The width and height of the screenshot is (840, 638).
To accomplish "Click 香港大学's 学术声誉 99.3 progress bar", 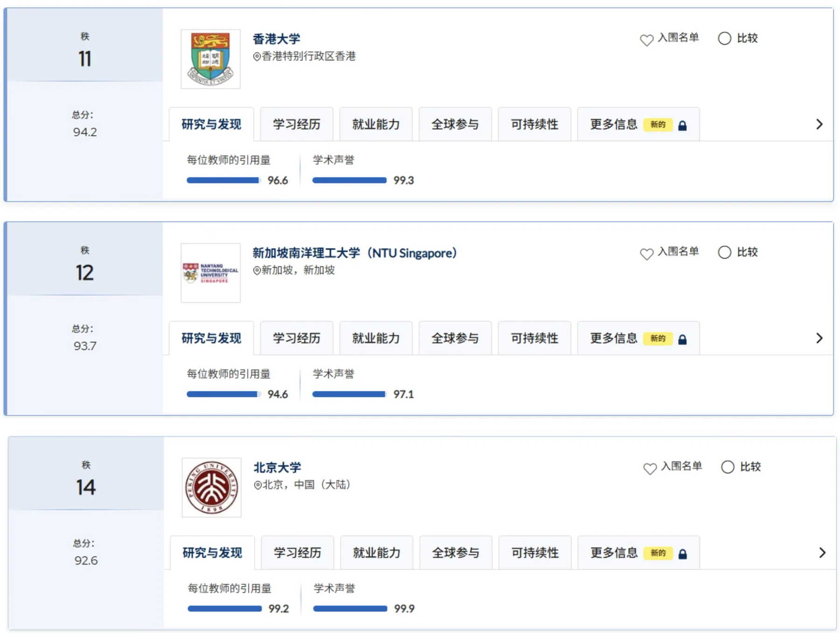I will tap(350, 180).
